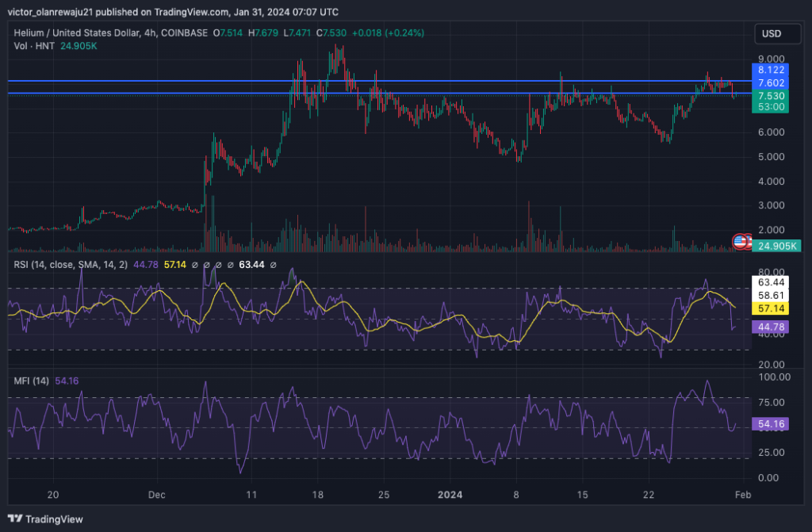
Task: Click the green 7.530 current price label
Action: tap(771, 96)
